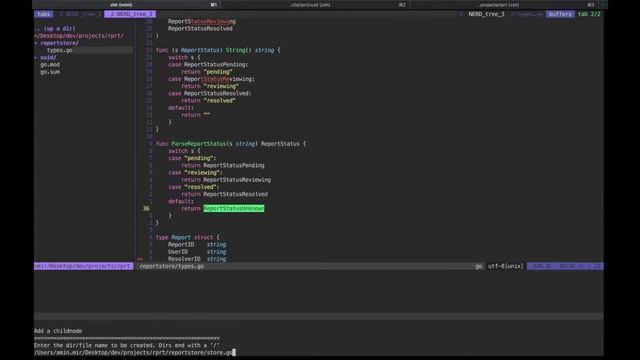Click highlighted ReportStatusUnknown identifier

[x=233, y=209]
